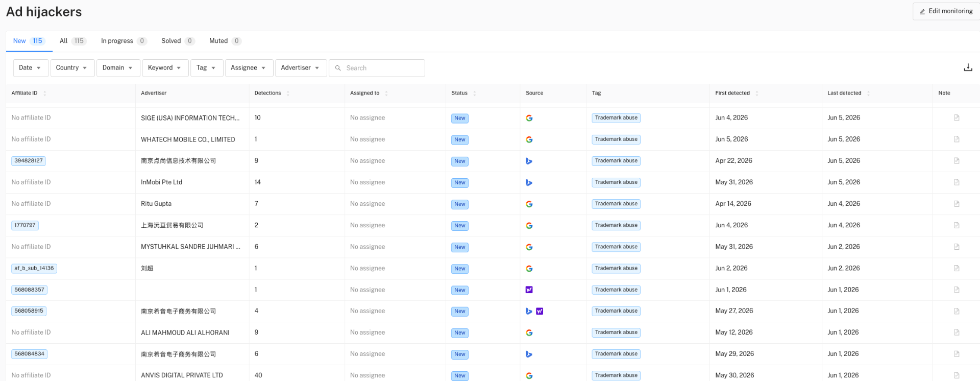Viewport: 980px width, 381px height.
Task: Open note icon for affiliate 568058915 row
Action: [957, 311]
